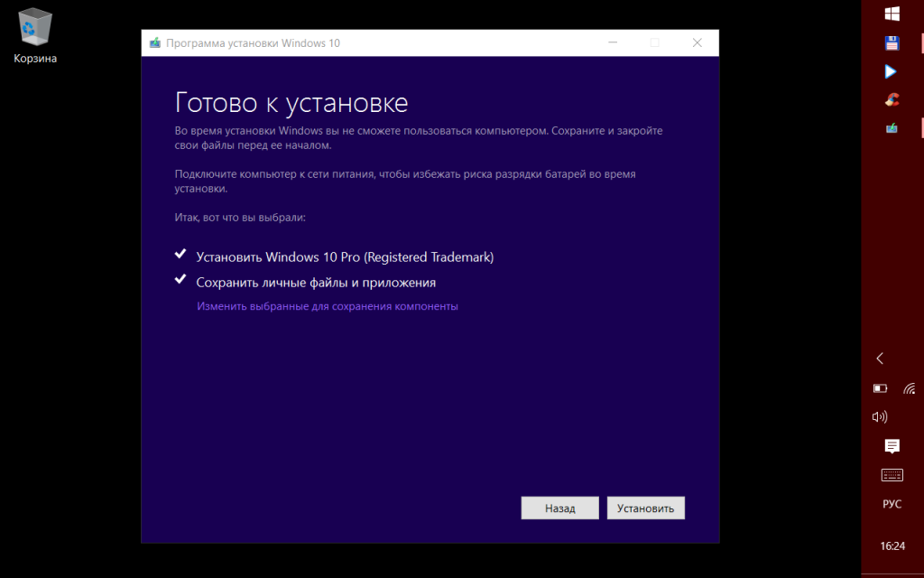Close the Windows 10 setup window
The height and width of the screenshot is (578, 924).
click(698, 43)
